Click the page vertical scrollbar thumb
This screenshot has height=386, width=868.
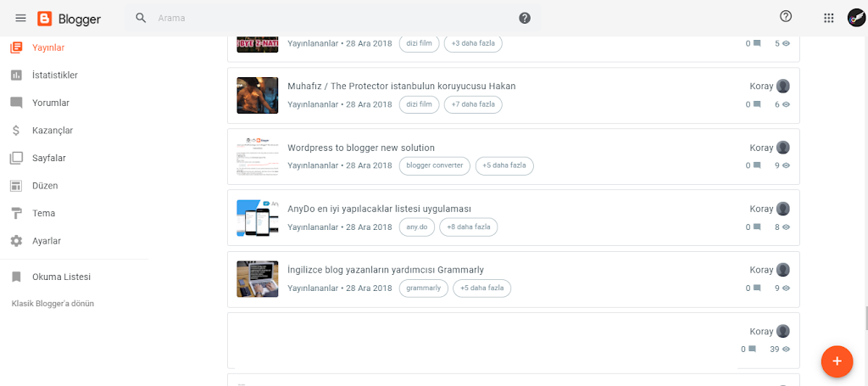[x=866, y=316]
